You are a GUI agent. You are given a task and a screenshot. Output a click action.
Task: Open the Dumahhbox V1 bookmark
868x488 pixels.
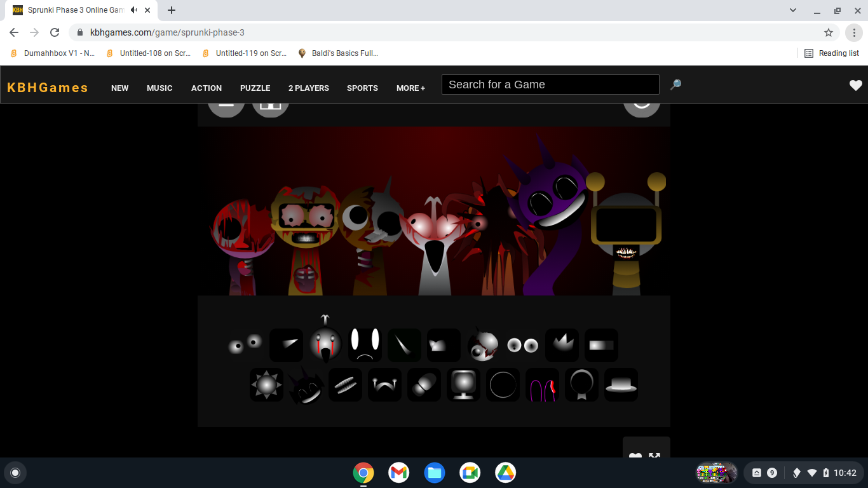[53, 53]
